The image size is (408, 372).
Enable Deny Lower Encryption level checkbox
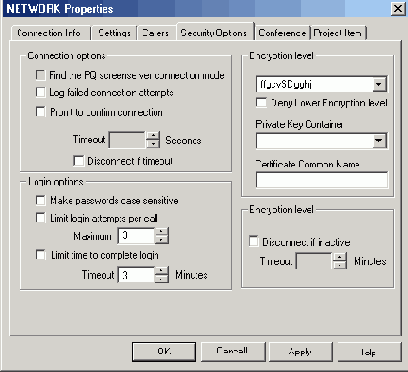[x=261, y=102]
